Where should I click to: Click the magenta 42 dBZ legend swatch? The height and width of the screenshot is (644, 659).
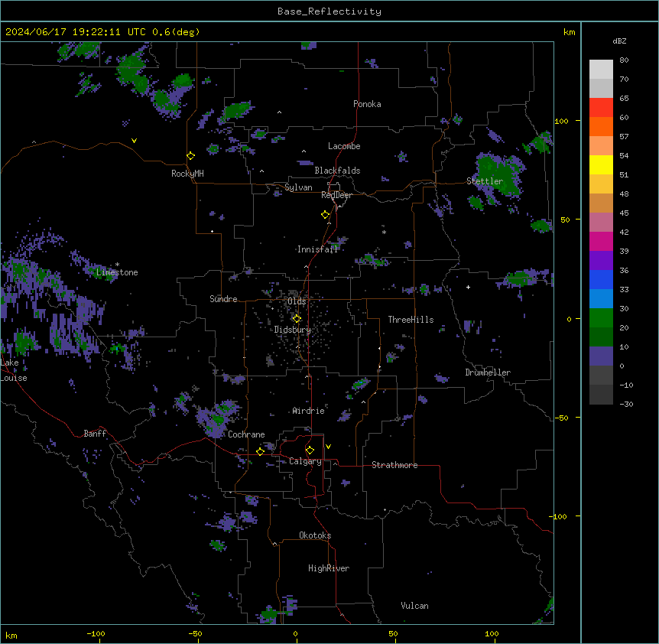pyautogui.click(x=601, y=241)
